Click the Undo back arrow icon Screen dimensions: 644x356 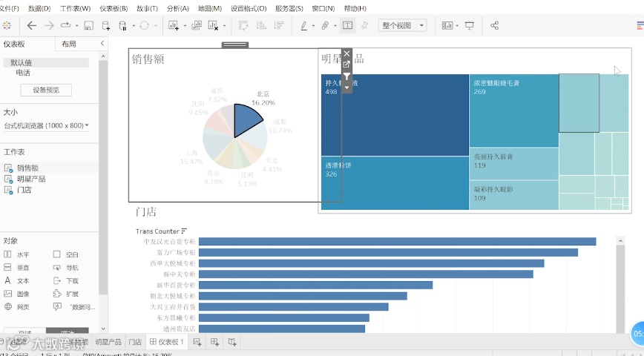tap(32, 25)
